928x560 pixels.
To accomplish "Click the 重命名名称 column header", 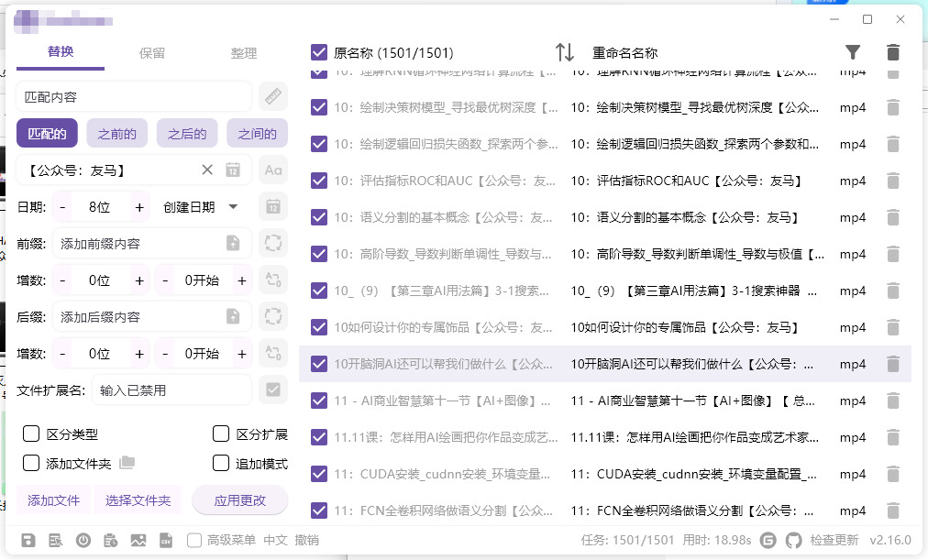I will [625, 52].
